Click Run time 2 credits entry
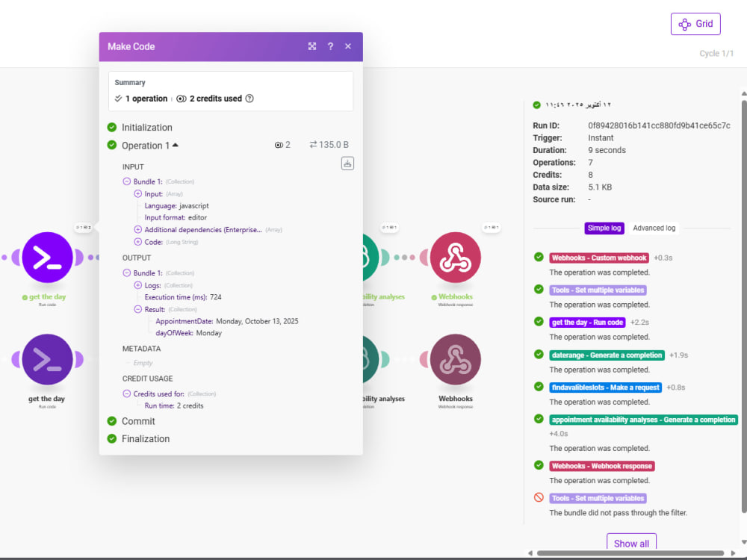The image size is (747, 560). click(x=174, y=405)
